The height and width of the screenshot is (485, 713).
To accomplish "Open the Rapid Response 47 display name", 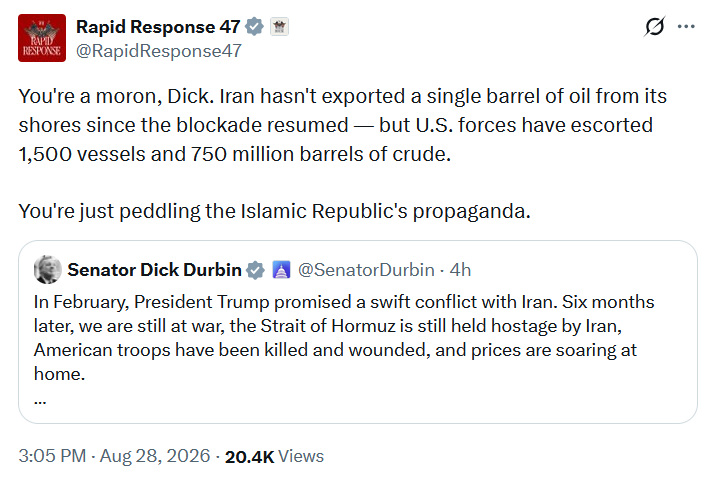I will pos(158,27).
